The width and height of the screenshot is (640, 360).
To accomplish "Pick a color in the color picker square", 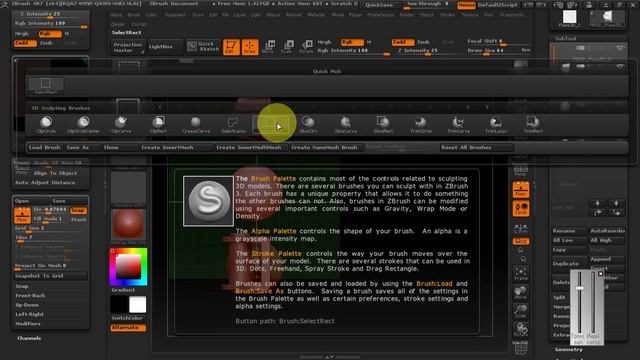I will pyautogui.click(x=128, y=267).
